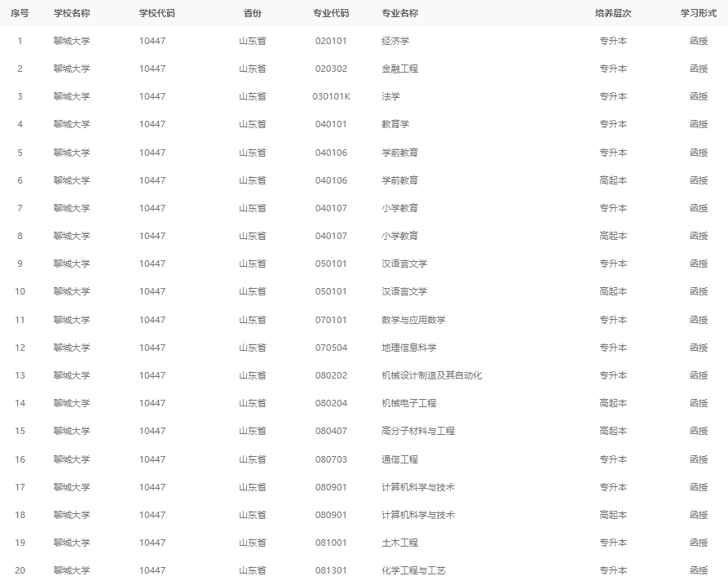The image size is (728, 585).
Task: Click the 序号 column header
Action: coord(20,13)
